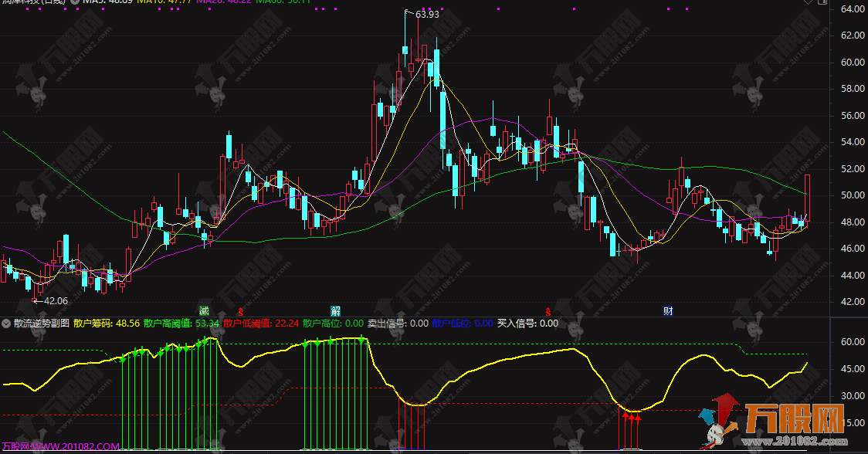The width and height of the screenshot is (868, 454).
Task: Click the round icon beside the stock name
Action: point(75,2)
